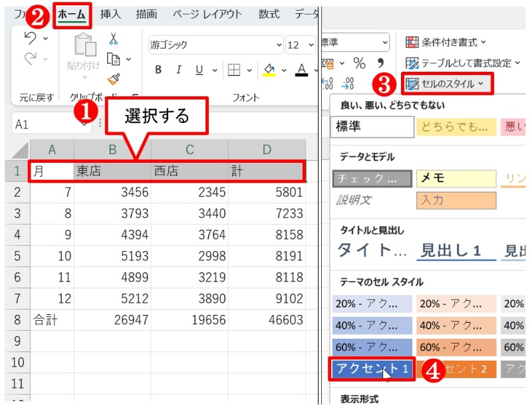Click the Percent Style icon
Image resolution: width=532 pixels, height=408 pixels.
(x=359, y=63)
